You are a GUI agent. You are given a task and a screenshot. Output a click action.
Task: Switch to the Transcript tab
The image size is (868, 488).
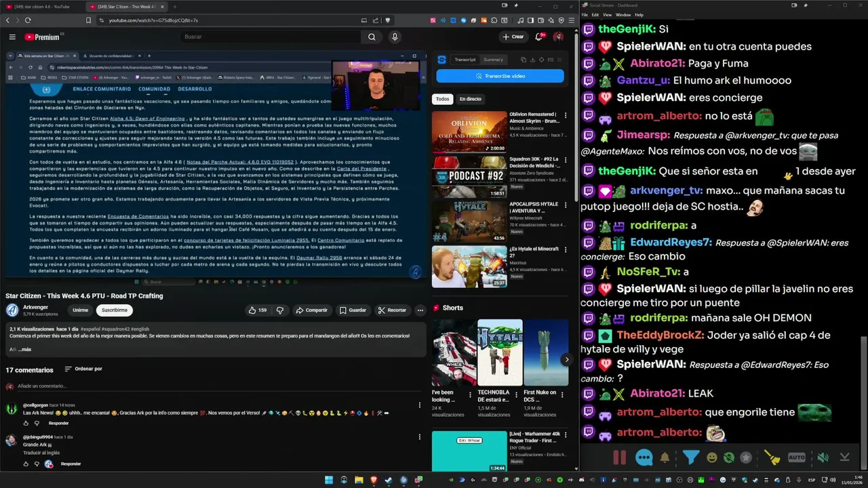click(465, 60)
